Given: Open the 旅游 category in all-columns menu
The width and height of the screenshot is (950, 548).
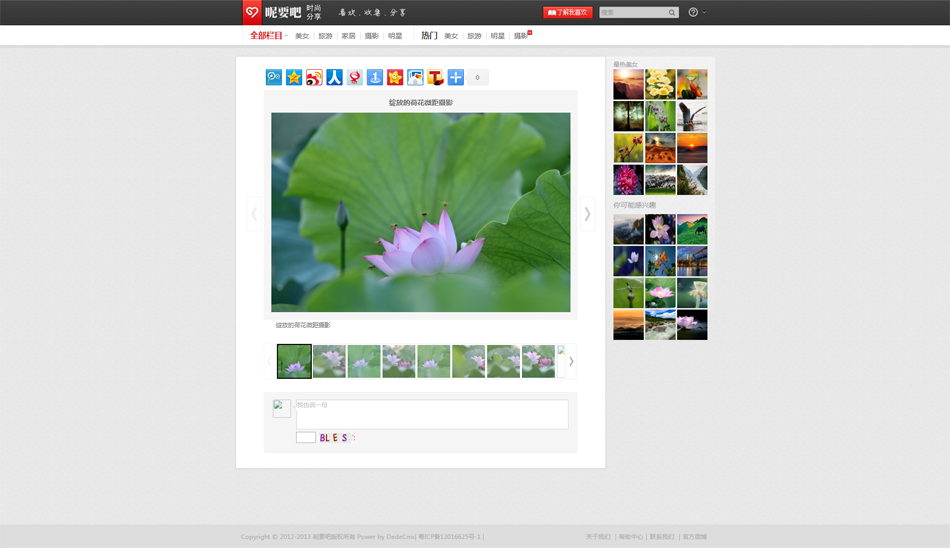Looking at the screenshot, I should (325, 36).
